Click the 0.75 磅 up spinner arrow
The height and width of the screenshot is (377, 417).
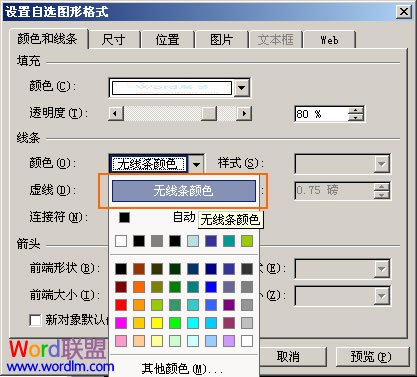(x=381, y=187)
